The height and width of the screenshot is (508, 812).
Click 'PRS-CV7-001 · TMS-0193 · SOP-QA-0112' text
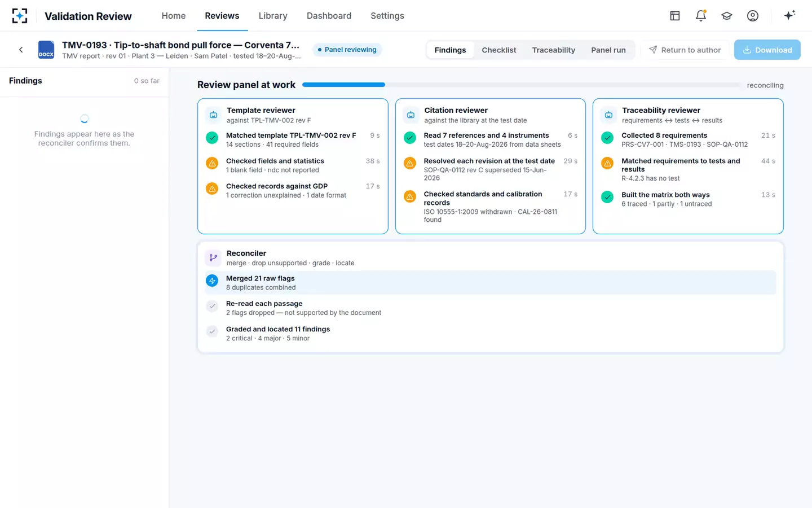pyautogui.click(x=685, y=144)
